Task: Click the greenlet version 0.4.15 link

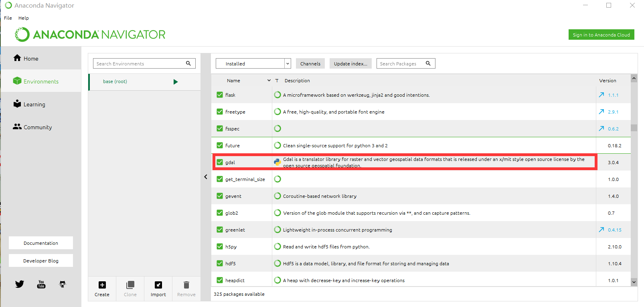Action: tap(615, 230)
